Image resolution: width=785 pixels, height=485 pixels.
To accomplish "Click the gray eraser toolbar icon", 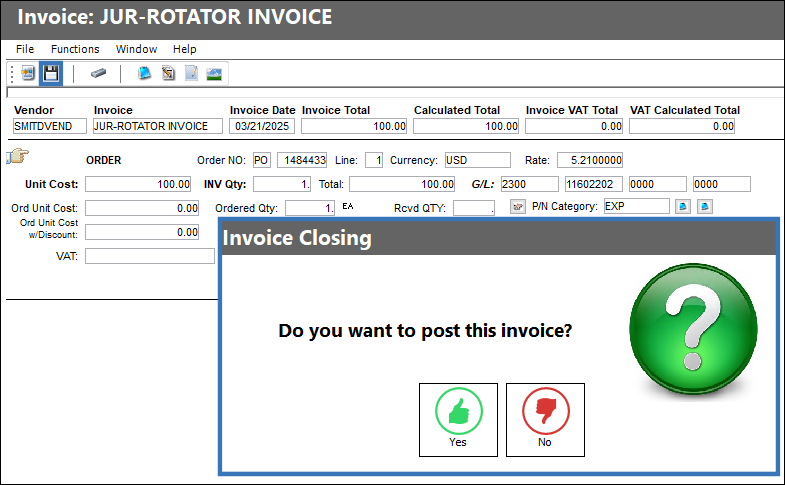I will [98, 74].
